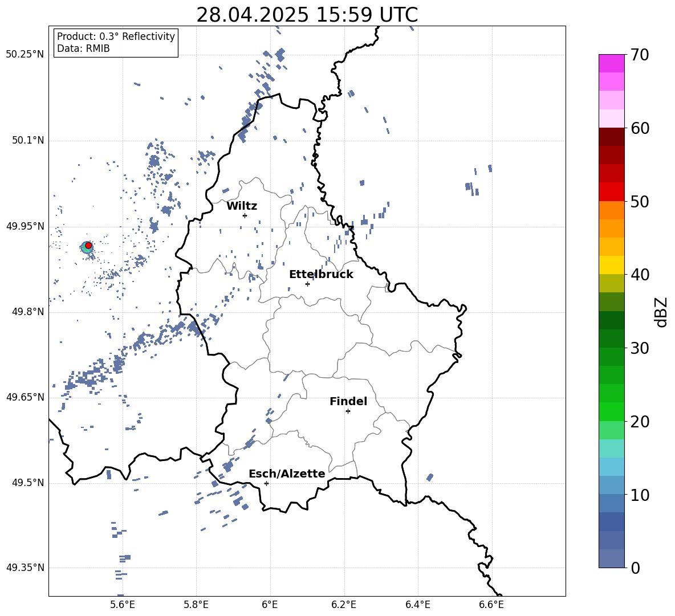Click the 49.5°N latitude label
Image resolution: width=675 pixels, height=616 pixels.
(x=28, y=483)
